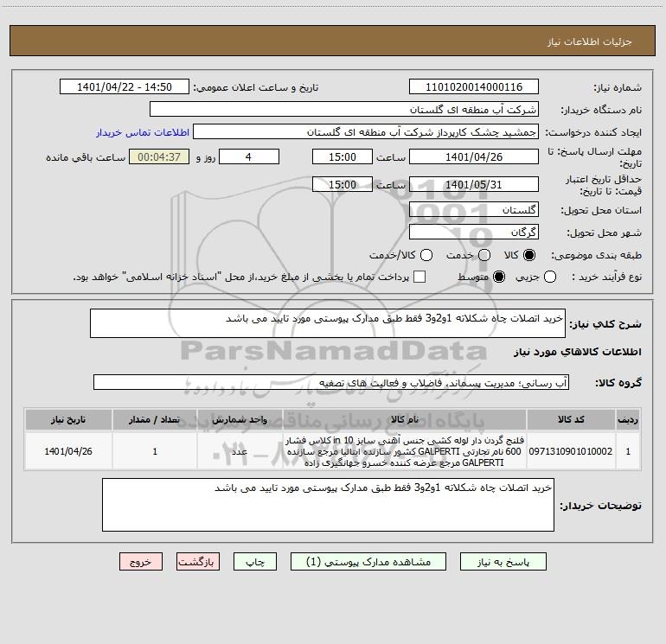Click the price validity date 1401/05/31 field

pyautogui.click(x=474, y=184)
